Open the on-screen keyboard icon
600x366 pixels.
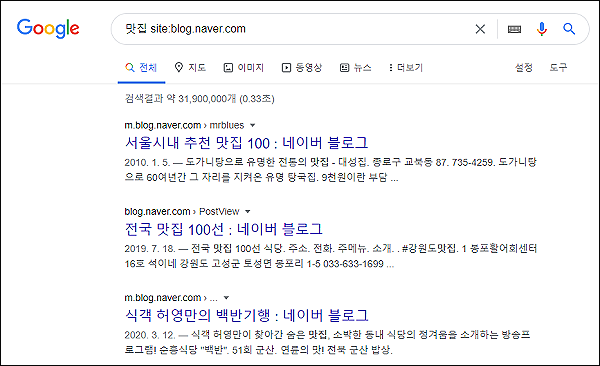pos(514,29)
